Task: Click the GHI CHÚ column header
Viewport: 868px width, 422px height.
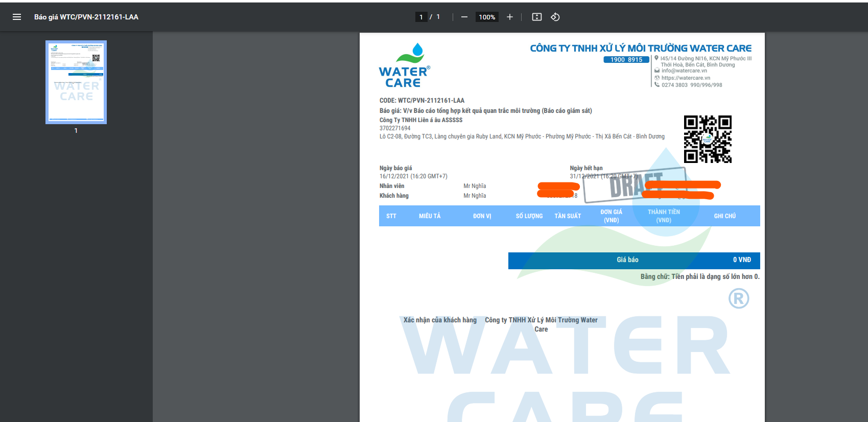Action: [724, 216]
